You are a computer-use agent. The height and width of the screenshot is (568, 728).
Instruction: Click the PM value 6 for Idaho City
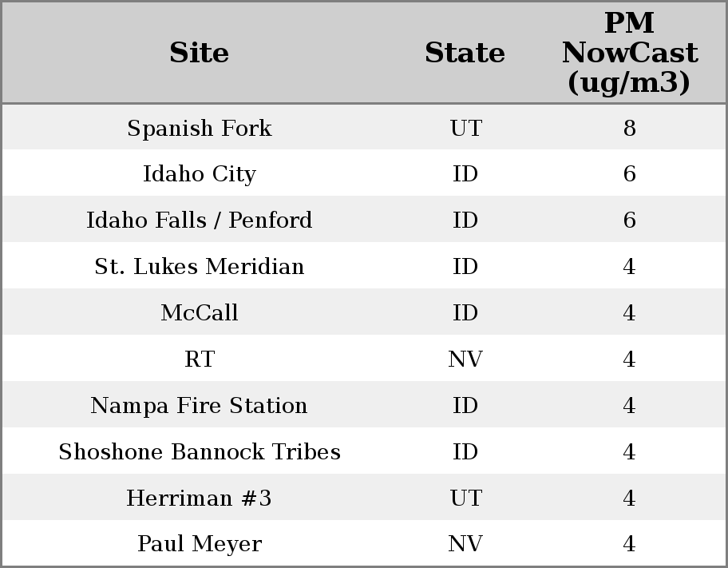[x=629, y=174]
